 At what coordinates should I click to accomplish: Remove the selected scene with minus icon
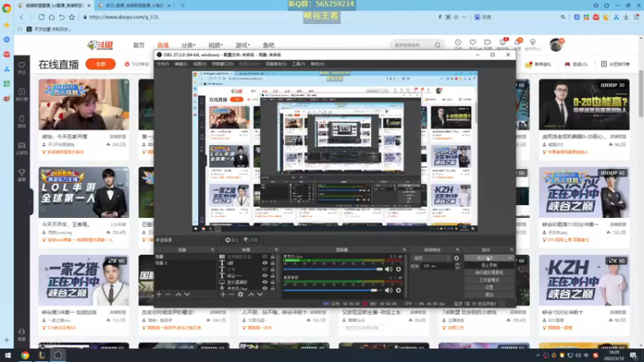click(x=167, y=294)
